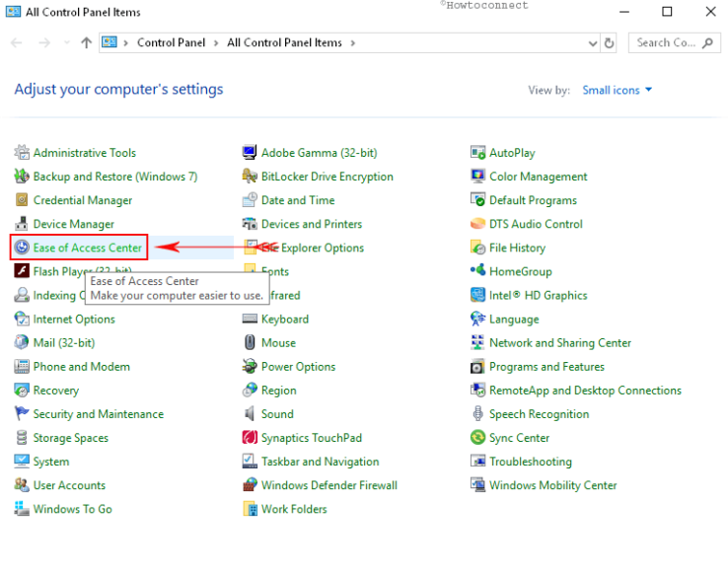The width and height of the screenshot is (728, 572).
Task: Open the Region link
Action: point(278,390)
